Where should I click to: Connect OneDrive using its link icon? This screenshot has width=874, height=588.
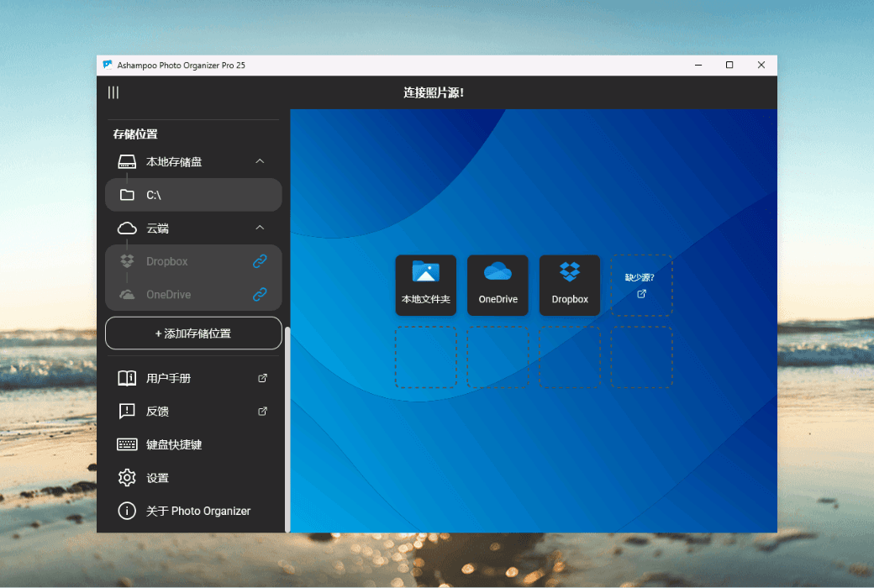pyautogui.click(x=260, y=294)
